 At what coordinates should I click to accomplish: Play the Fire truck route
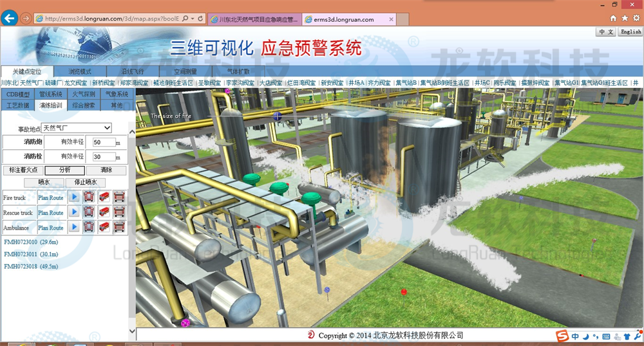(x=75, y=197)
